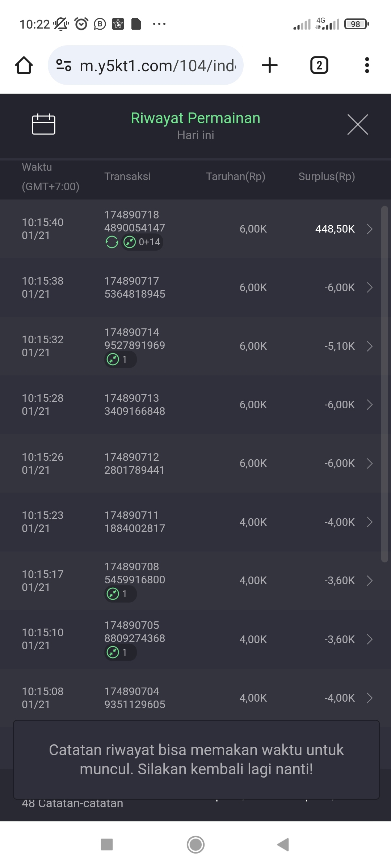Tap the free-spin icon labeled 0+14
This screenshot has width=391, height=868.
tap(142, 242)
